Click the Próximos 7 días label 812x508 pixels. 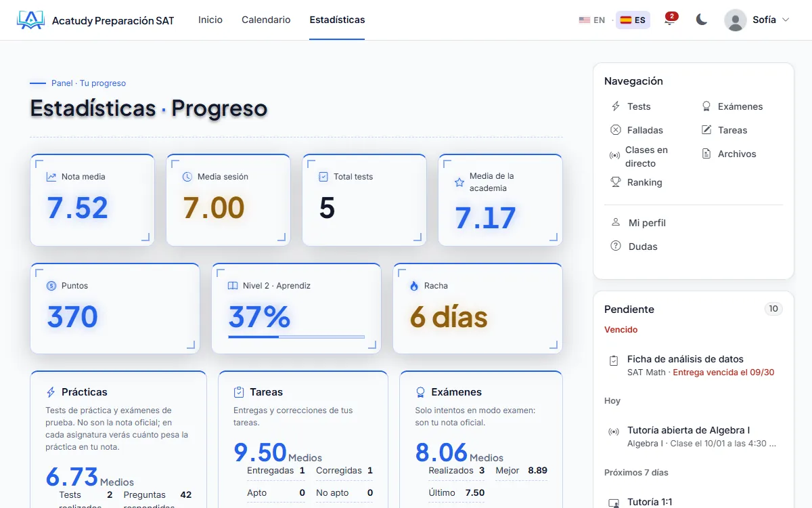(636, 473)
